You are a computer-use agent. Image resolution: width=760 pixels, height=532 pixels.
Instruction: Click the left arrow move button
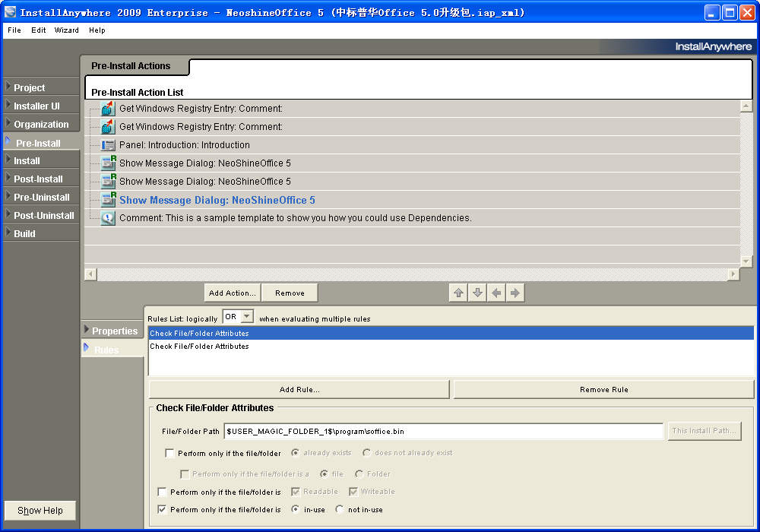[x=496, y=293]
